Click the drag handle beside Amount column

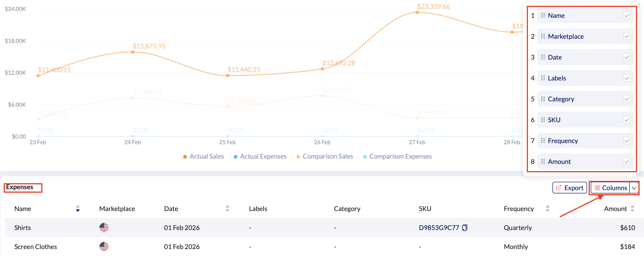coord(543,161)
